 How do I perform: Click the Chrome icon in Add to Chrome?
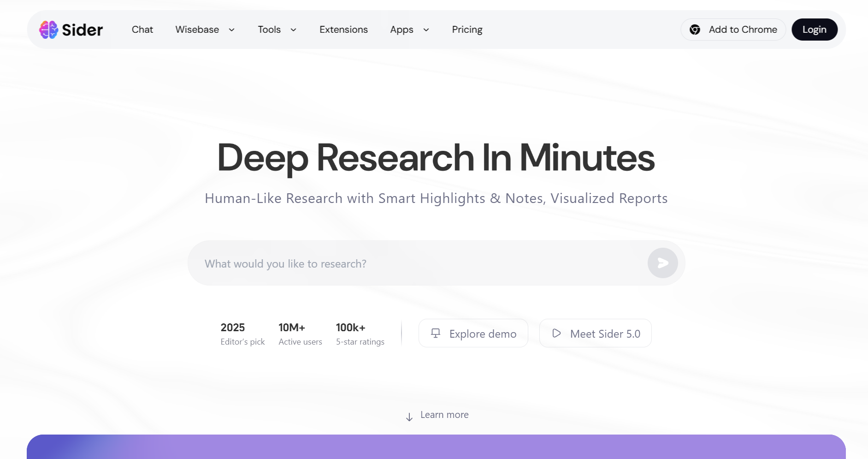point(695,30)
